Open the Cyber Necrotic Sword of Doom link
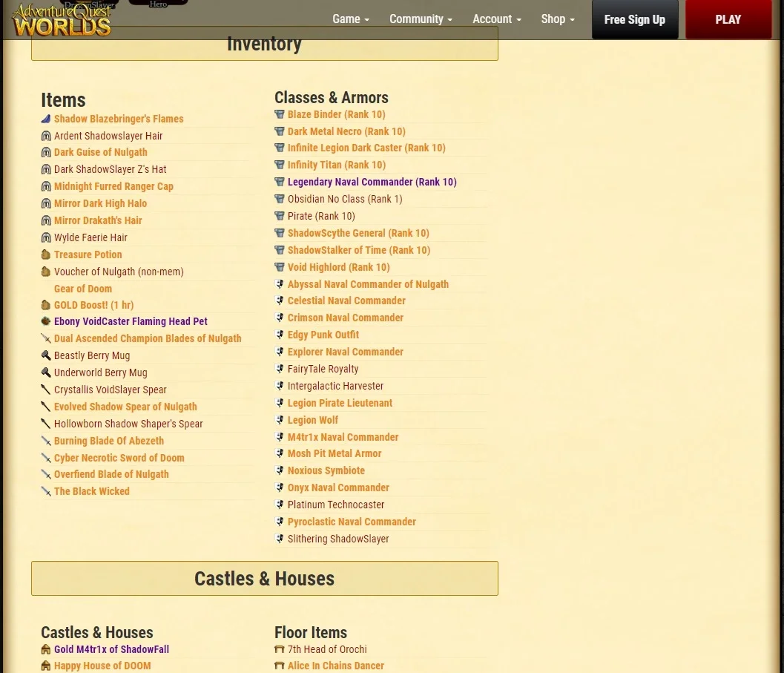The image size is (784, 673). [x=119, y=458]
